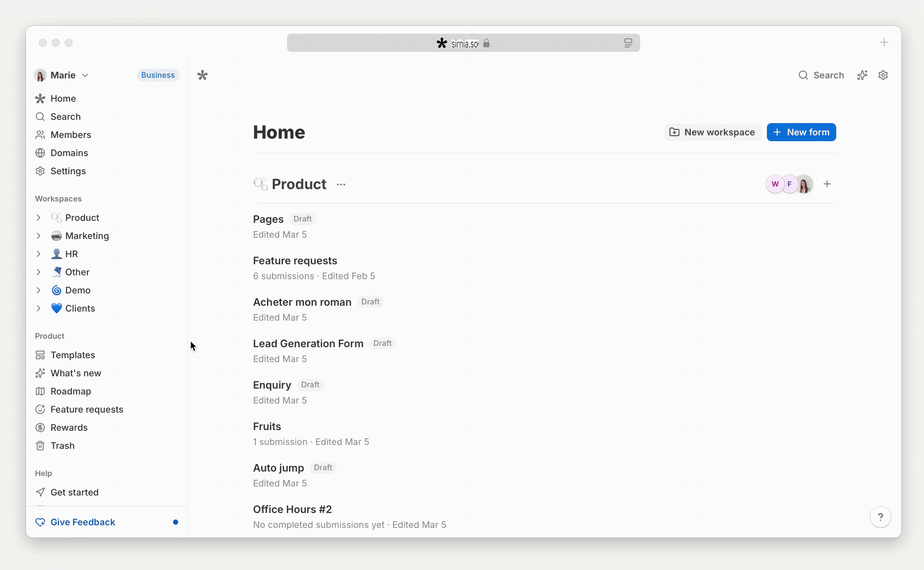Add member to Product with plus icon
The image size is (924, 570).
827,184
